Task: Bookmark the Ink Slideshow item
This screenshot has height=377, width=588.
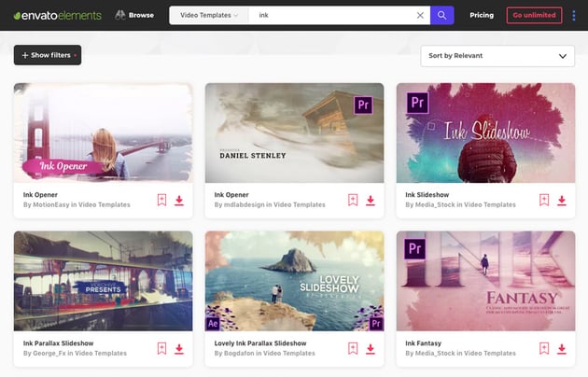Action: coord(544,200)
